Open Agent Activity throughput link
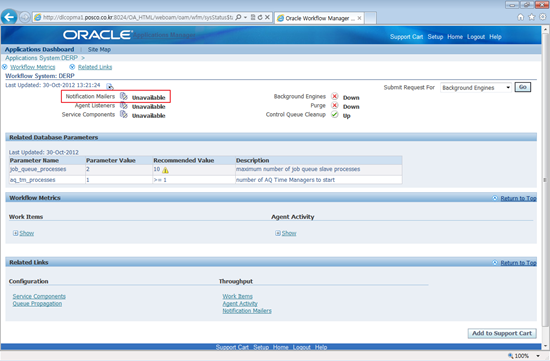This screenshot has height=361, width=550. 240,304
